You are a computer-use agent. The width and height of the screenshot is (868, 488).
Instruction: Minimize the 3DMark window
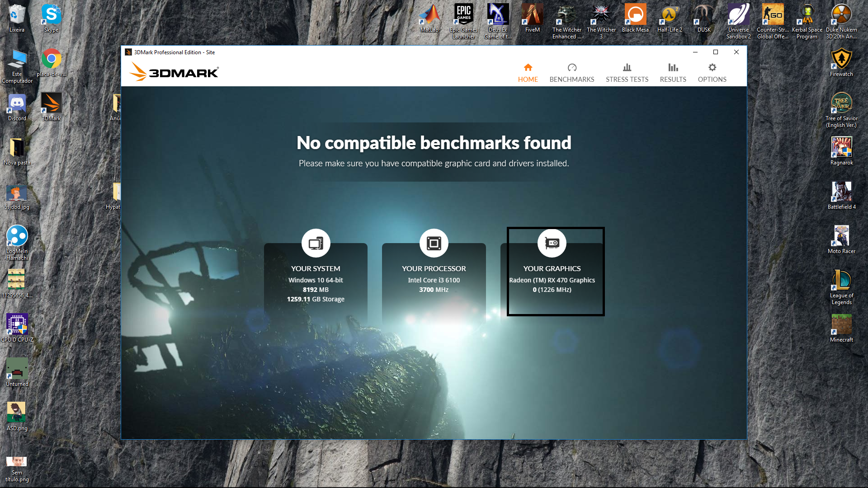click(x=695, y=52)
